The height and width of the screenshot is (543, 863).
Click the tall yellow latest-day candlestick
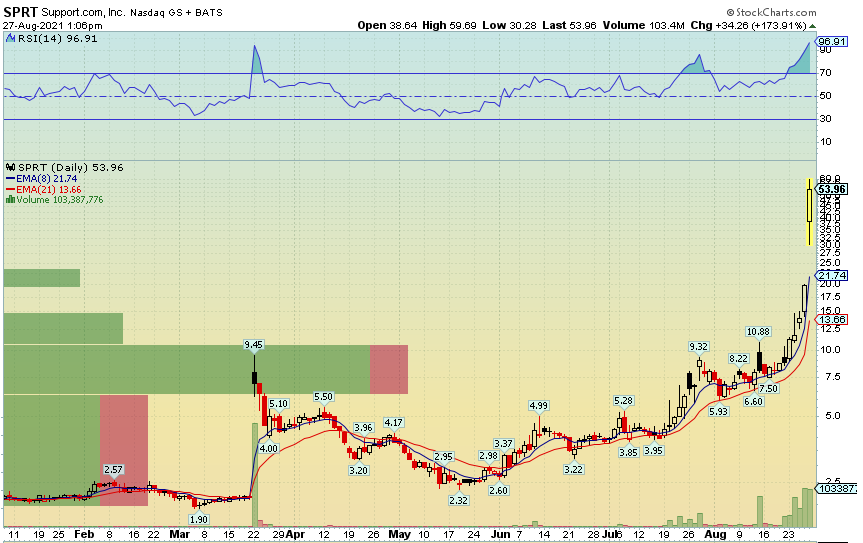pyautogui.click(x=809, y=212)
